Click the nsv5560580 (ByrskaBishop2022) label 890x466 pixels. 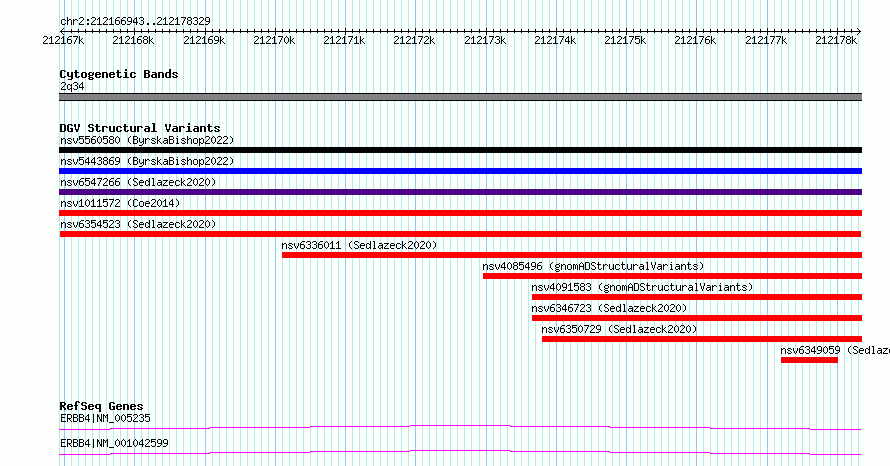(147, 140)
